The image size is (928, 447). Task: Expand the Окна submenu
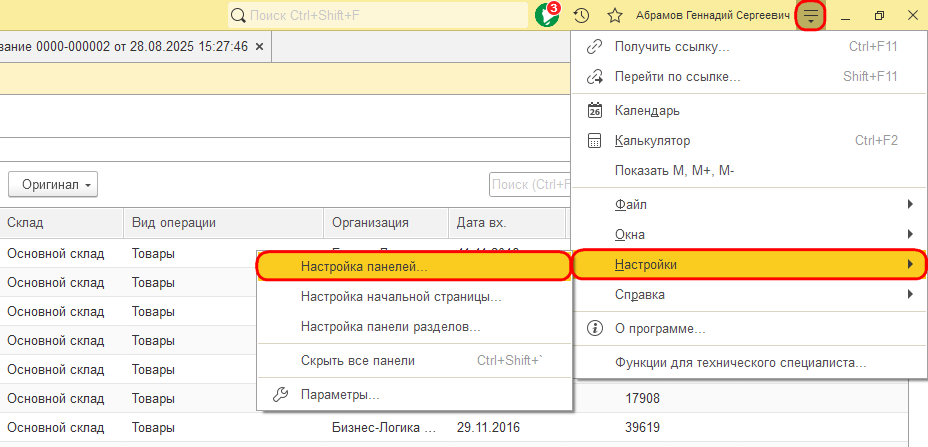[749, 235]
